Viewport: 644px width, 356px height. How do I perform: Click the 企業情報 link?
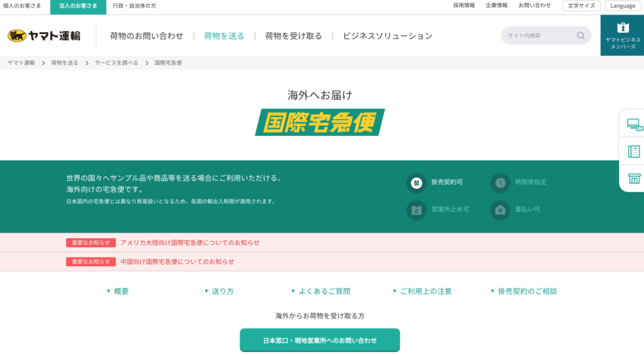pyautogui.click(x=497, y=5)
